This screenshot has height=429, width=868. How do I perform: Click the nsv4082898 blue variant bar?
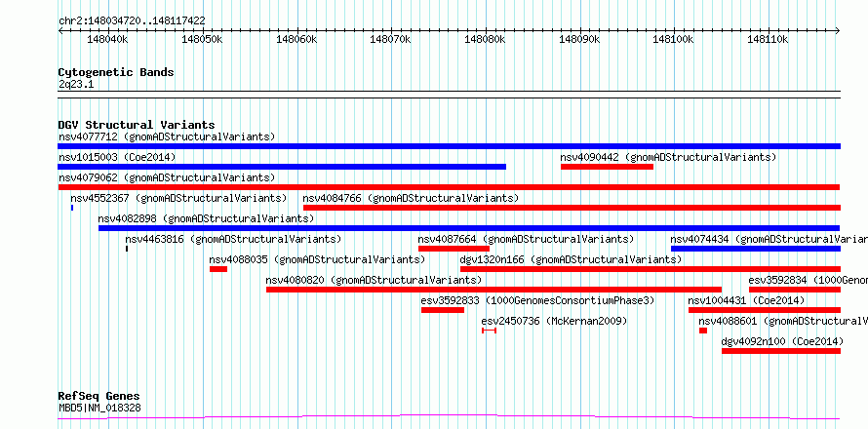click(469, 228)
